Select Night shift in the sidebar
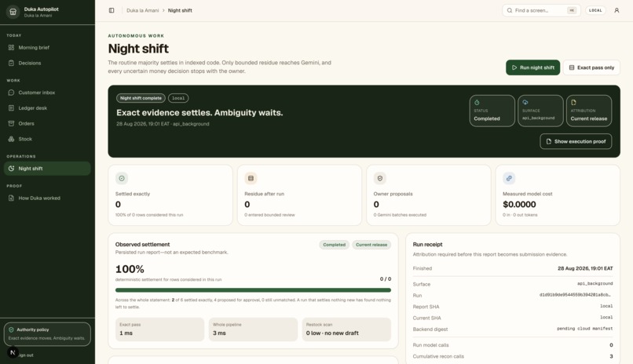Viewport: 633px width, 364px height. coord(47,169)
